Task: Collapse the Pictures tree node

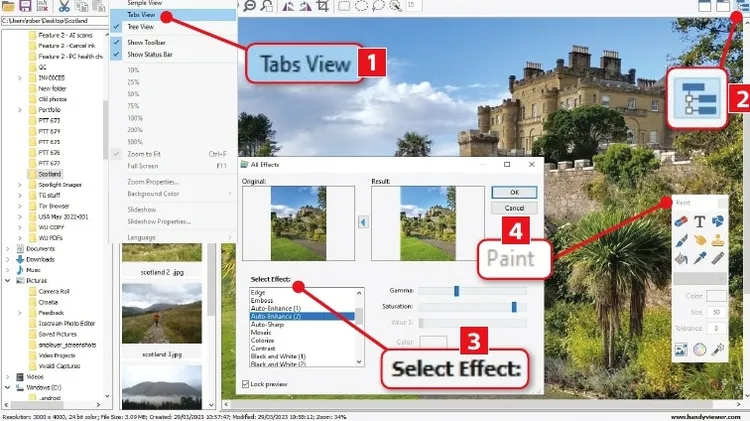Action: point(7,281)
